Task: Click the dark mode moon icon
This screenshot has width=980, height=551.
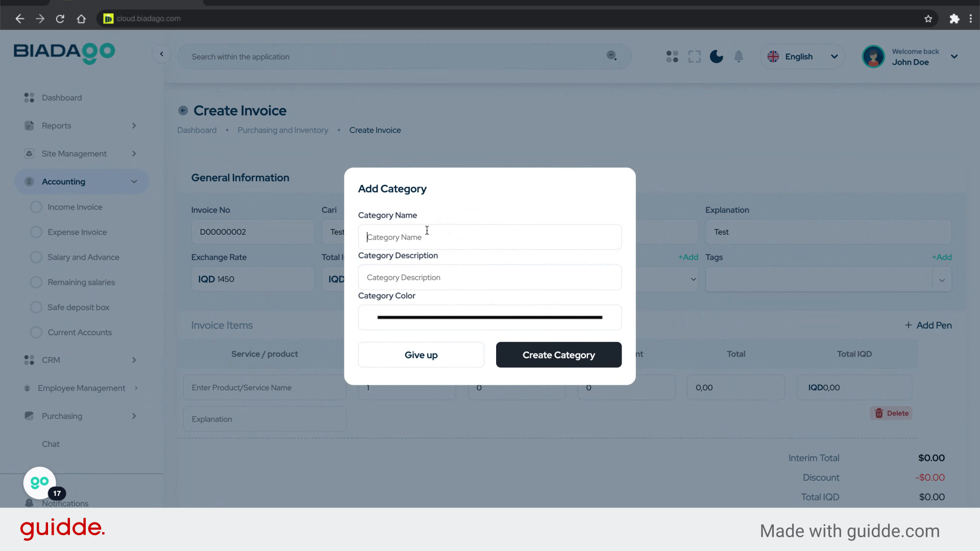Action: click(x=716, y=56)
